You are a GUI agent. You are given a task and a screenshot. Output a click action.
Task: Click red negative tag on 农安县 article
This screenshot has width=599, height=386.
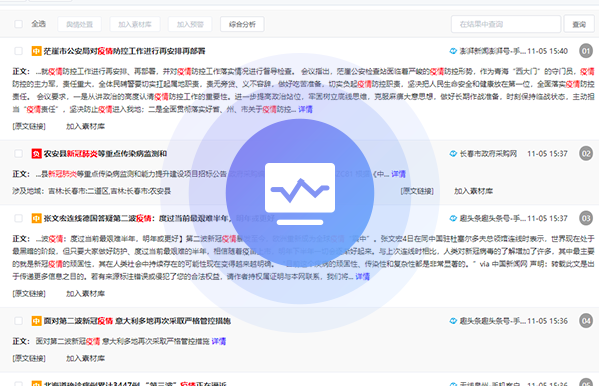pyautogui.click(x=36, y=154)
